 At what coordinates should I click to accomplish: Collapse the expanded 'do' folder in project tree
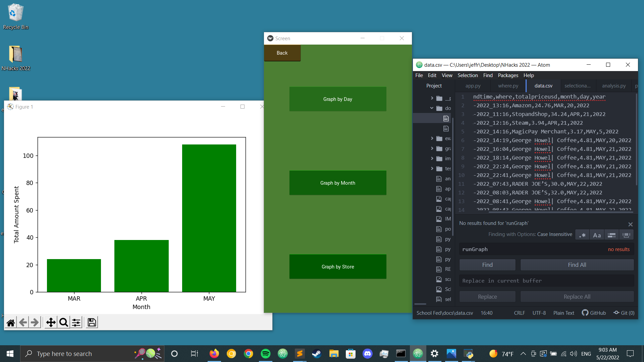pos(432,108)
